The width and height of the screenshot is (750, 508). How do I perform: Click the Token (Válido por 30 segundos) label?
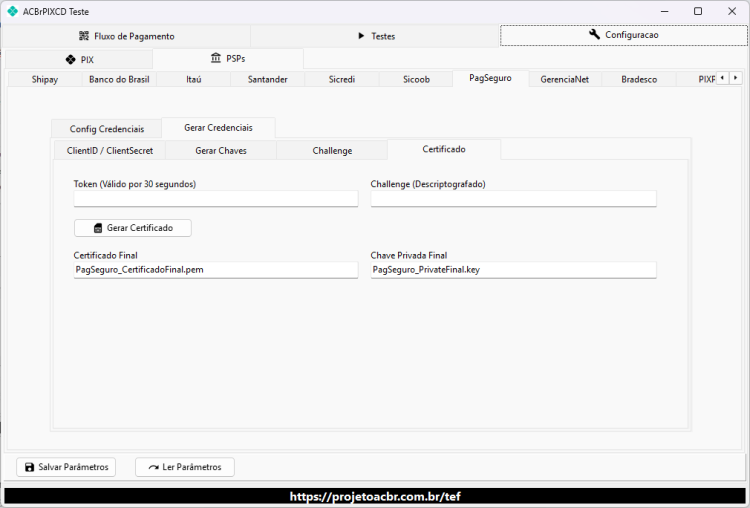(135, 184)
